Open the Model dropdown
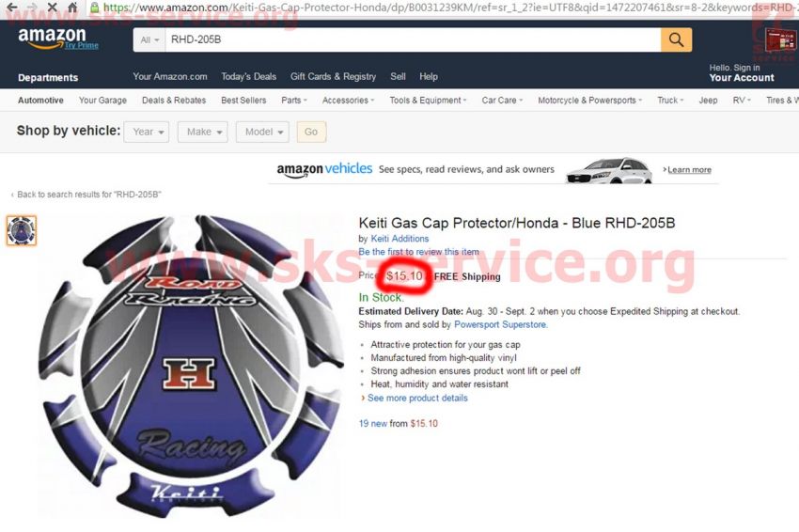The width and height of the screenshot is (799, 532). coord(263,132)
